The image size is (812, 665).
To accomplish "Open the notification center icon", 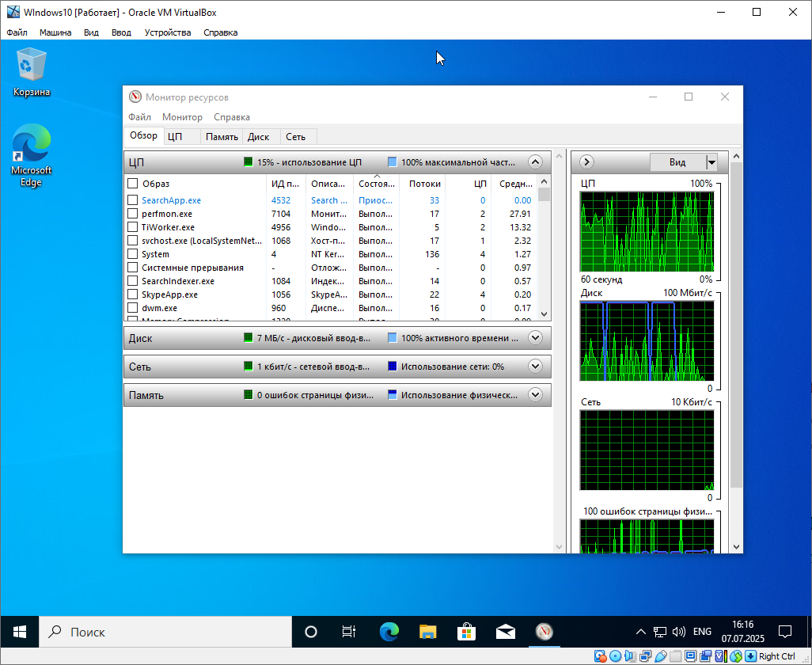I will [785, 632].
